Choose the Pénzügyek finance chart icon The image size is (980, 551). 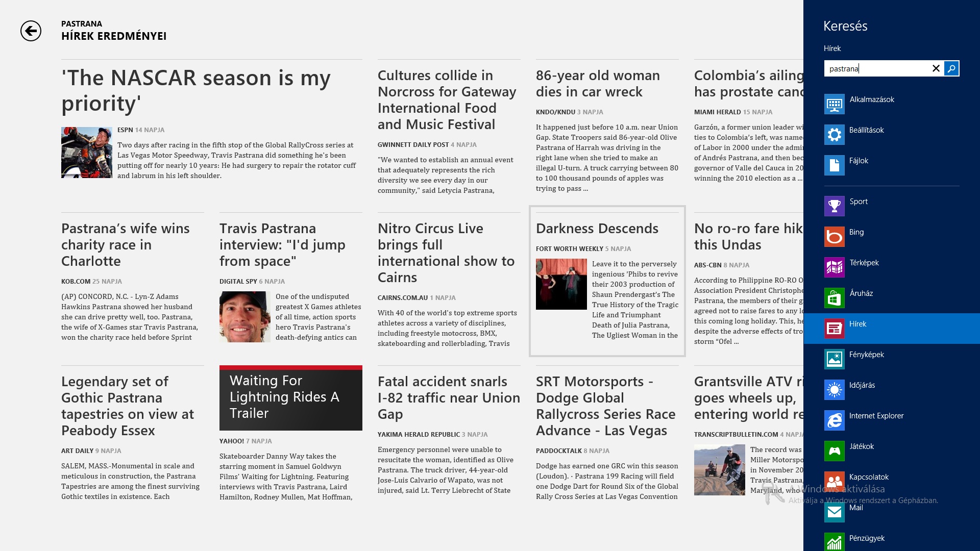pyautogui.click(x=834, y=542)
